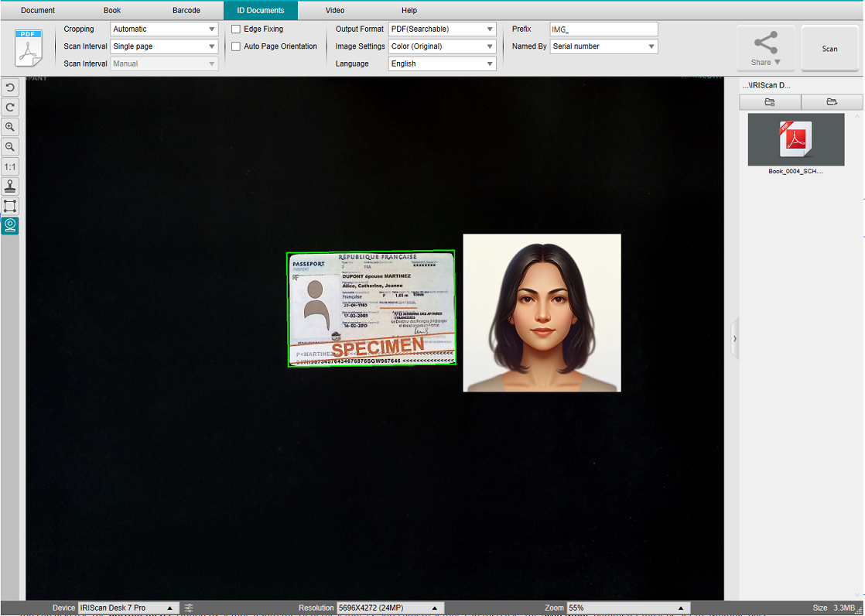Open the Zoom level dropdown

point(628,607)
